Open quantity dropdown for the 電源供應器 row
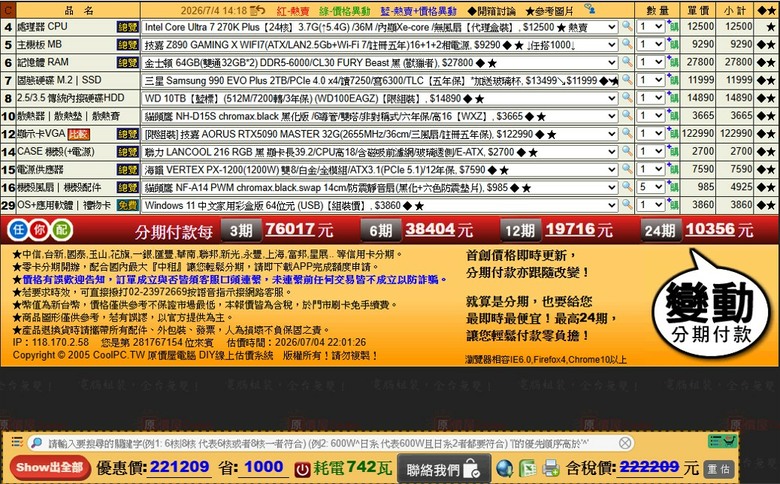The image size is (780, 484). coord(651,169)
